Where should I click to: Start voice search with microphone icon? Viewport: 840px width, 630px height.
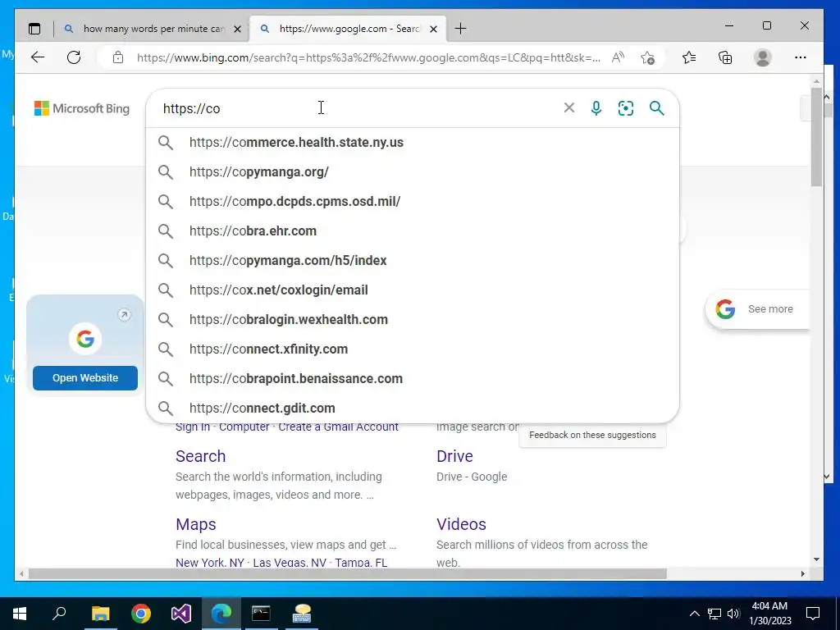tap(596, 108)
